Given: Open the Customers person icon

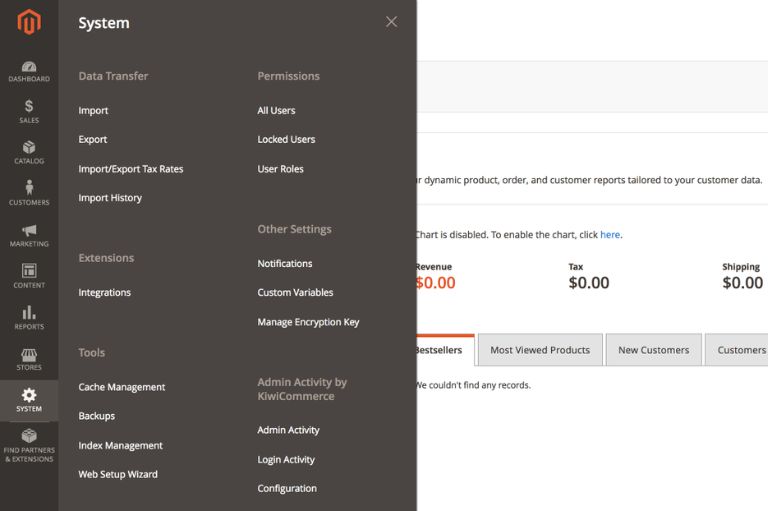Looking at the screenshot, I should pos(29,189).
